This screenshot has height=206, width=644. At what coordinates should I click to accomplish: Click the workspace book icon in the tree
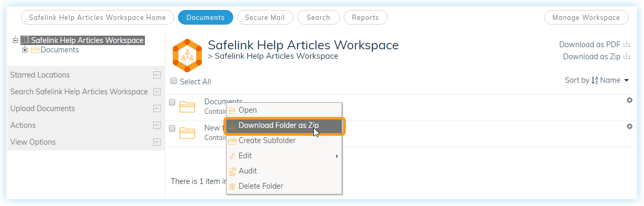click(x=25, y=40)
